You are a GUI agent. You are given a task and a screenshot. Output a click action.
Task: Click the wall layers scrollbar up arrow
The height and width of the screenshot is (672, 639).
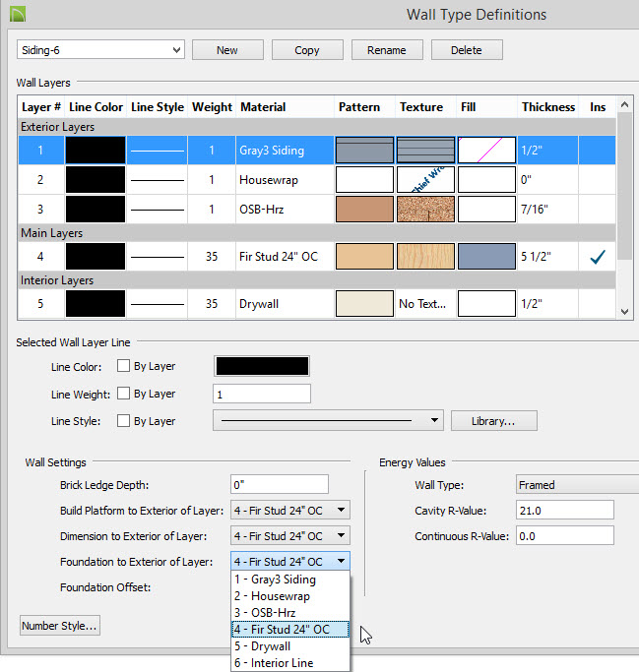pyautogui.click(x=625, y=104)
